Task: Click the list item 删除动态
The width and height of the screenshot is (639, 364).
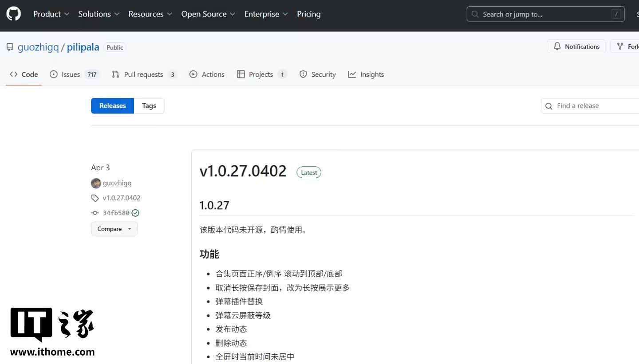Action: pos(231,343)
